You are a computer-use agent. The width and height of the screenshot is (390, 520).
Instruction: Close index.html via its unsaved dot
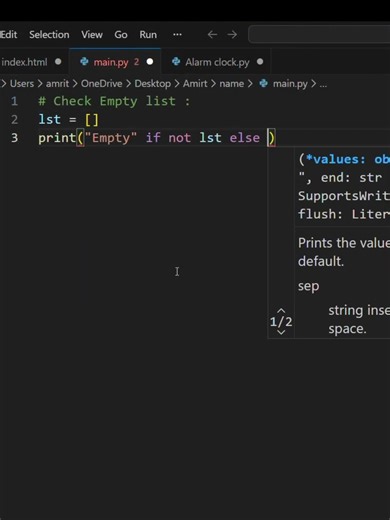pyautogui.click(x=58, y=62)
